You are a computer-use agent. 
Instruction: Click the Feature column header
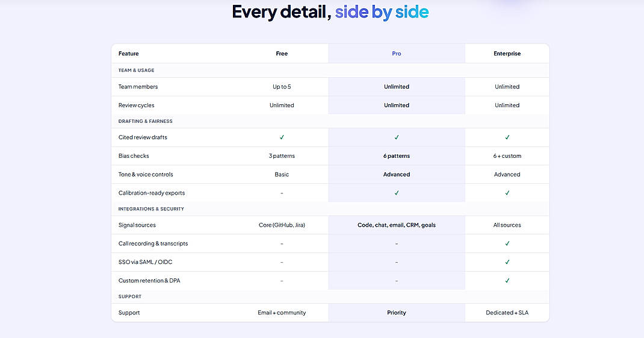tap(129, 54)
